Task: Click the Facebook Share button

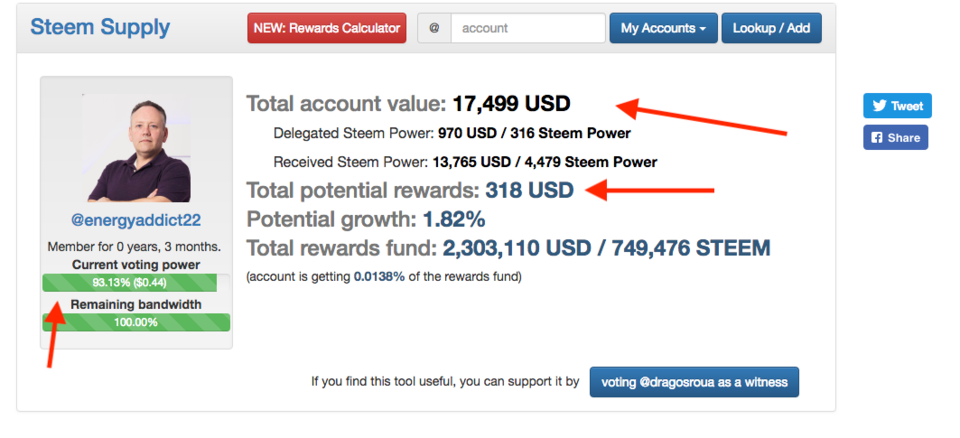Action: click(896, 138)
